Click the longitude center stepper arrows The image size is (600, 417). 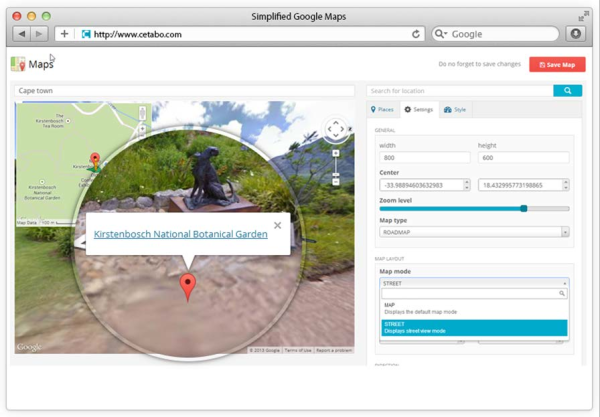tap(566, 185)
